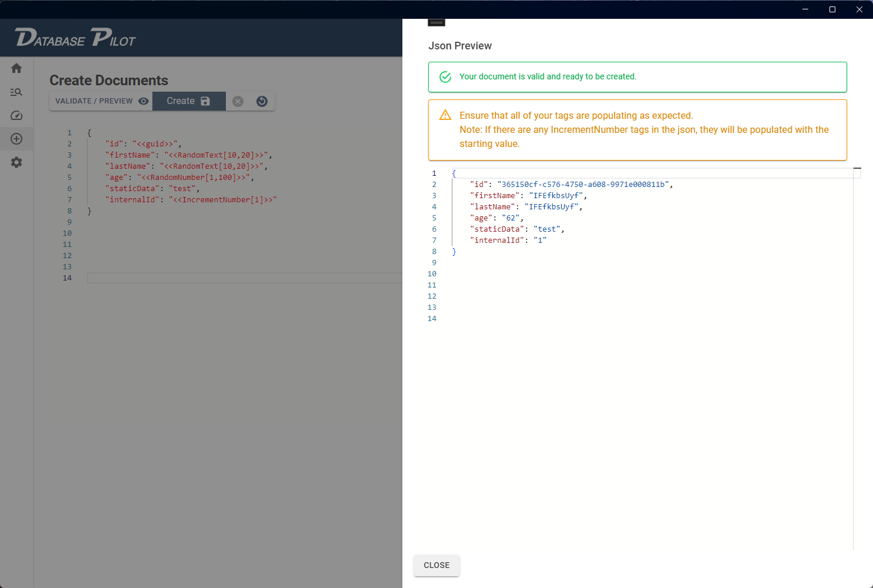This screenshot has width=873, height=588.
Task: Click the reset refresh icon in toolbar
Action: point(262,101)
